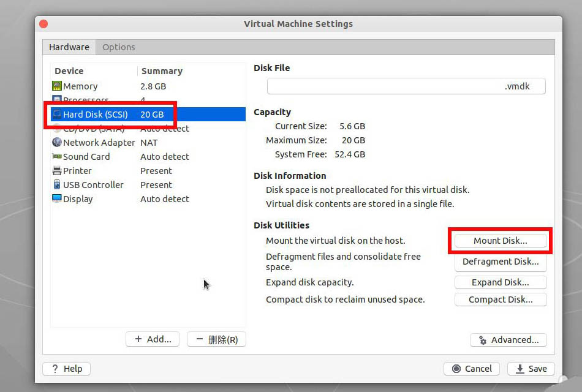Select the USB Controller row label
The height and width of the screenshot is (392, 582).
[x=93, y=185]
